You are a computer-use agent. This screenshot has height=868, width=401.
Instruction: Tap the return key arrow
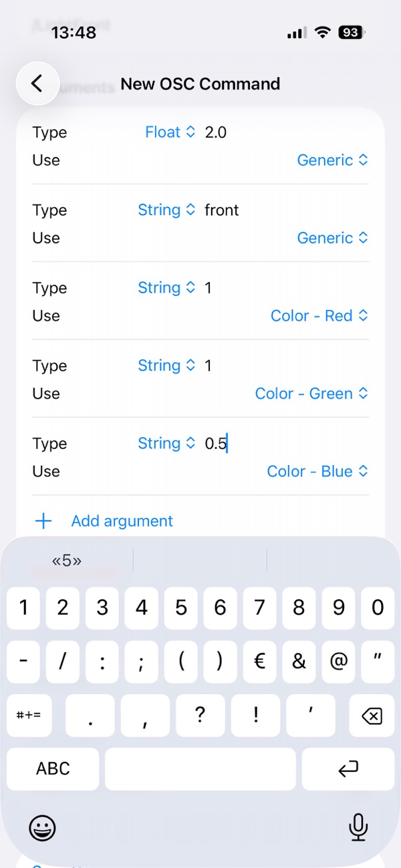348,769
